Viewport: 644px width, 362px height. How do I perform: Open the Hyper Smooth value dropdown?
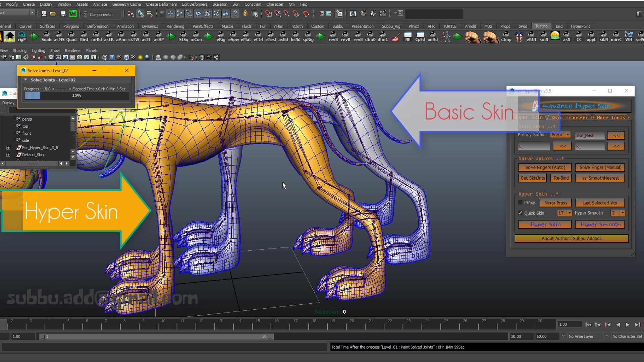[x=618, y=213]
